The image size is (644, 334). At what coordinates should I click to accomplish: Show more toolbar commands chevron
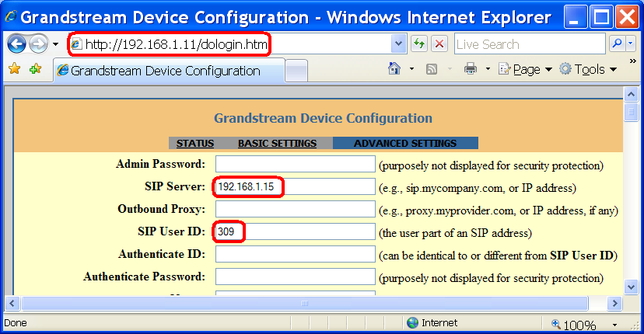pyautogui.click(x=633, y=61)
